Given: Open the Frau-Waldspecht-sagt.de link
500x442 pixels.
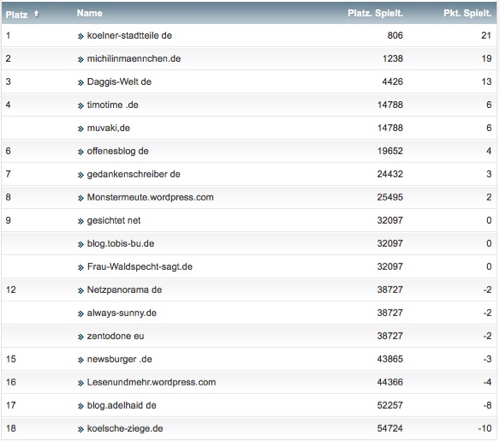Looking at the screenshot, I should (x=140, y=266).
